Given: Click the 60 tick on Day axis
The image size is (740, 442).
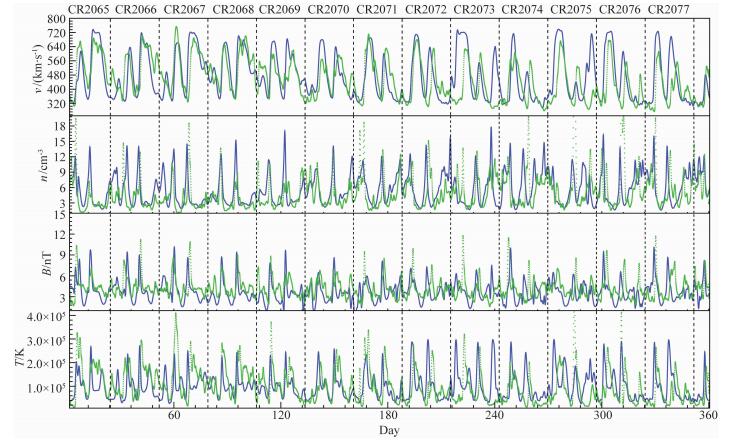Looking at the screenshot, I should click(173, 415).
